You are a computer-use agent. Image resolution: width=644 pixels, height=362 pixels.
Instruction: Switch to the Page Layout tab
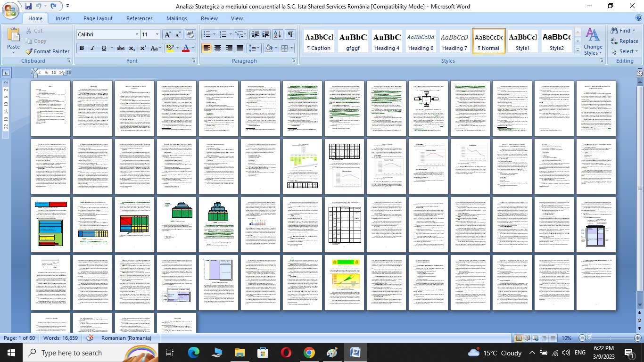click(x=98, y=18)
